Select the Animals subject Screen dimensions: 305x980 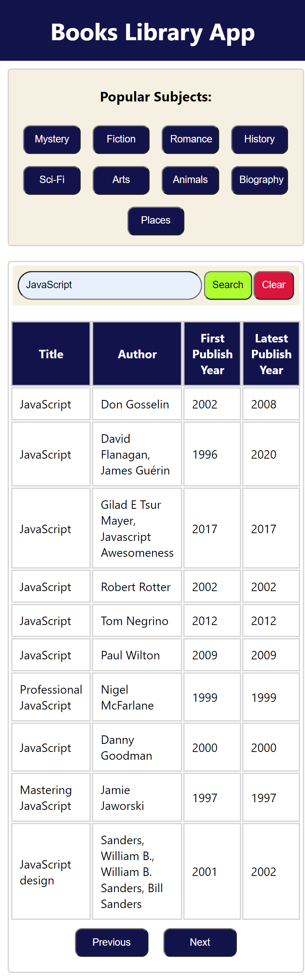tap(190, 180)
